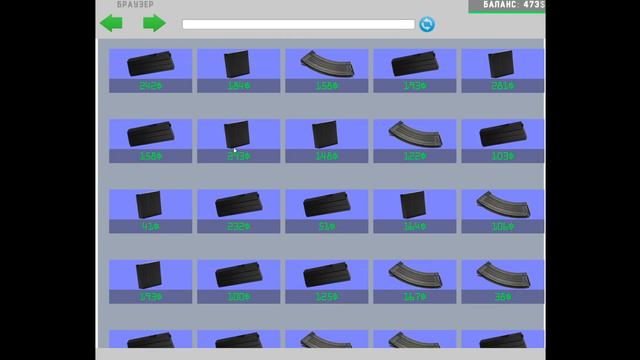
Task: Select the box magazine priced 148
Action: coord(327,141)
